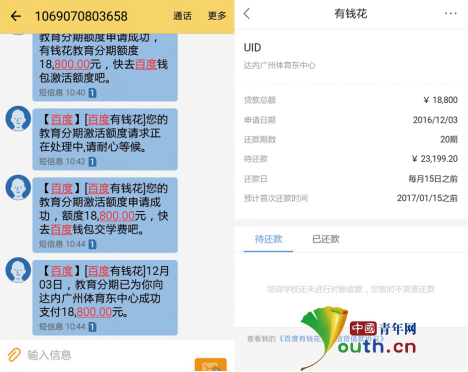
Task: Tap the 【百度】 link in the 10:42 message
Action: pos(62,120)
